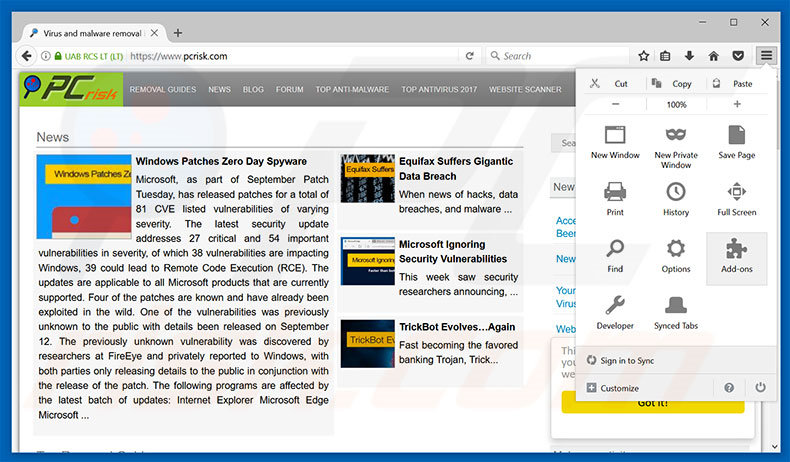Open Developer wrench tools
The image size is (790, 462).
click(x=615, y=313)
